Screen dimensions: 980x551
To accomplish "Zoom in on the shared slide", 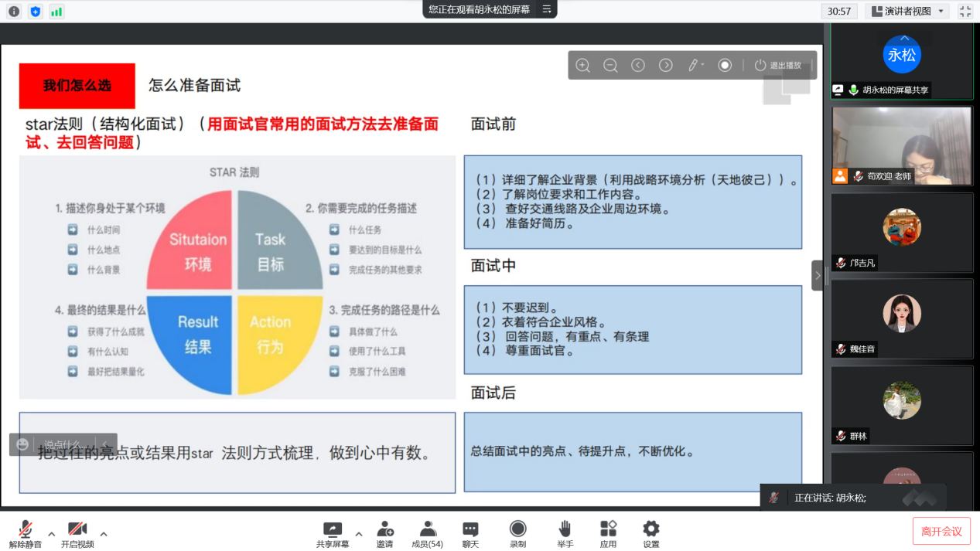I will point(583,66).
